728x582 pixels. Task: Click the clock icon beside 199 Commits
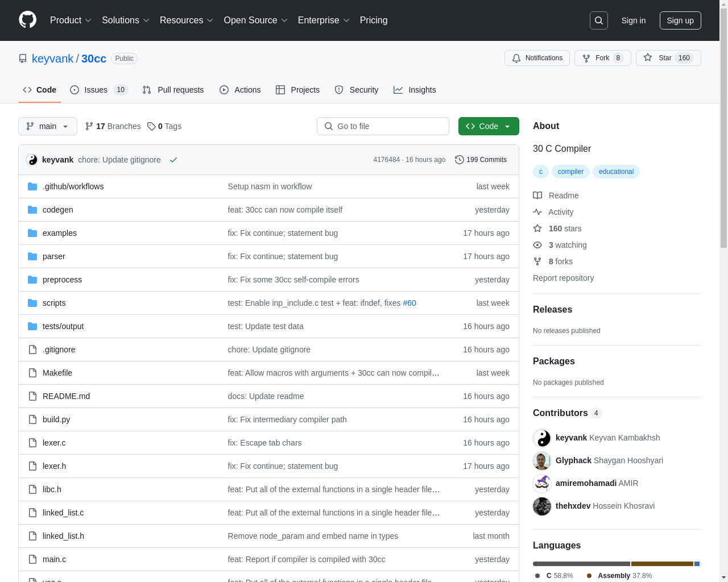tap(460, 160)
